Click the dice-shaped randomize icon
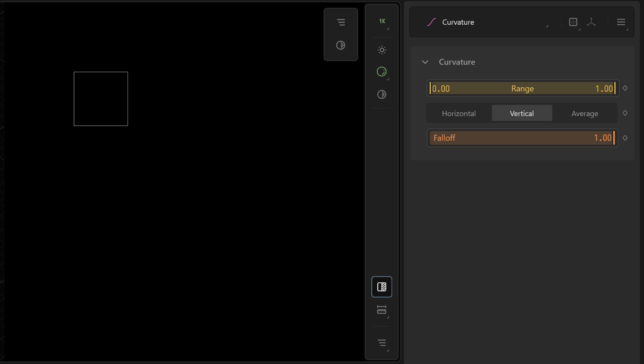Screen dimensions: 644x364 click(x=573, y=22)
